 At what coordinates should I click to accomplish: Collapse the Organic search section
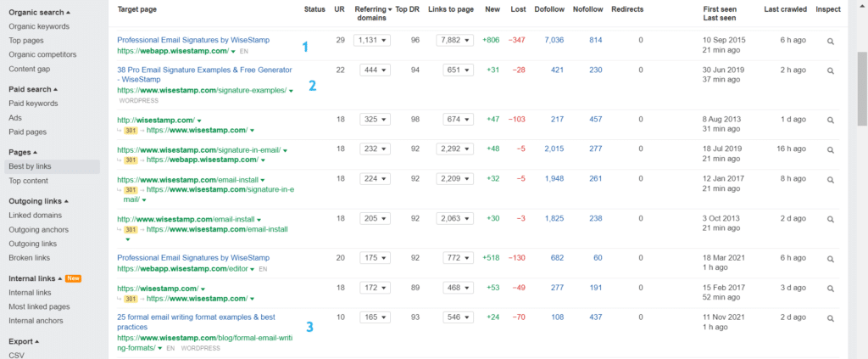coord(39,12)
